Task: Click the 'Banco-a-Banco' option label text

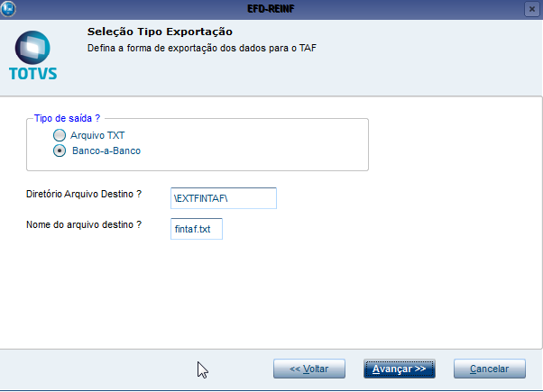Action: point(106,150)
